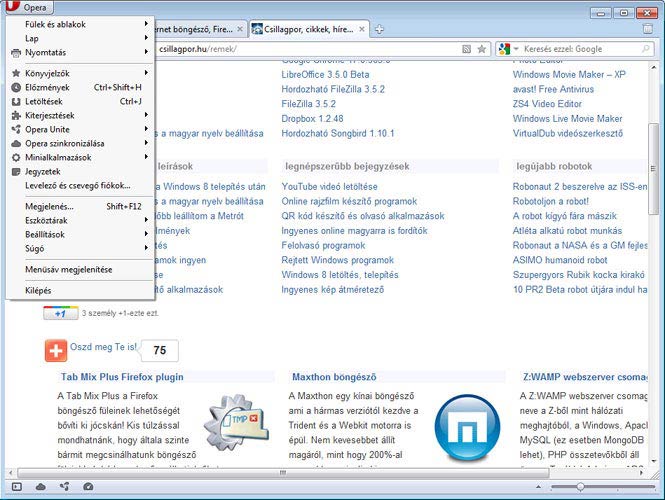The image size is (665, 500).
Task: Click the Opera Unite share icon in menu
Action: click(x=16, y=129)
